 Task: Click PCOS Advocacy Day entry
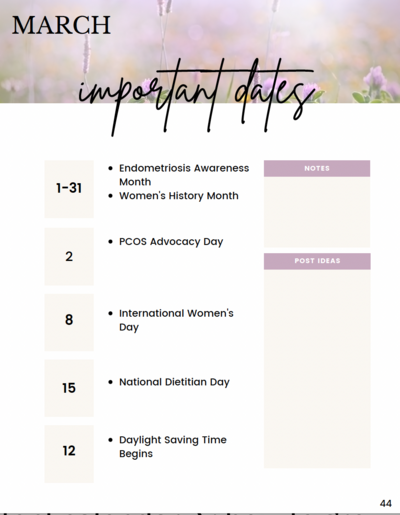(171, 242)
